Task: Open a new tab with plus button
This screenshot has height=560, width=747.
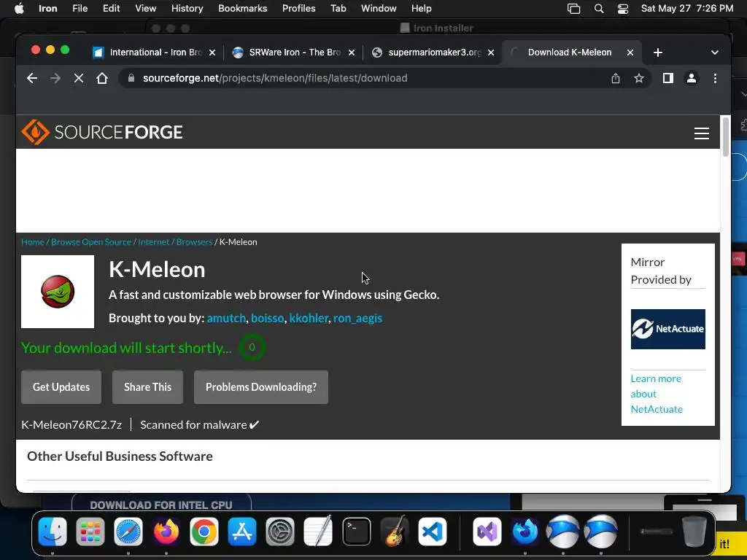Action: [658, 52]
